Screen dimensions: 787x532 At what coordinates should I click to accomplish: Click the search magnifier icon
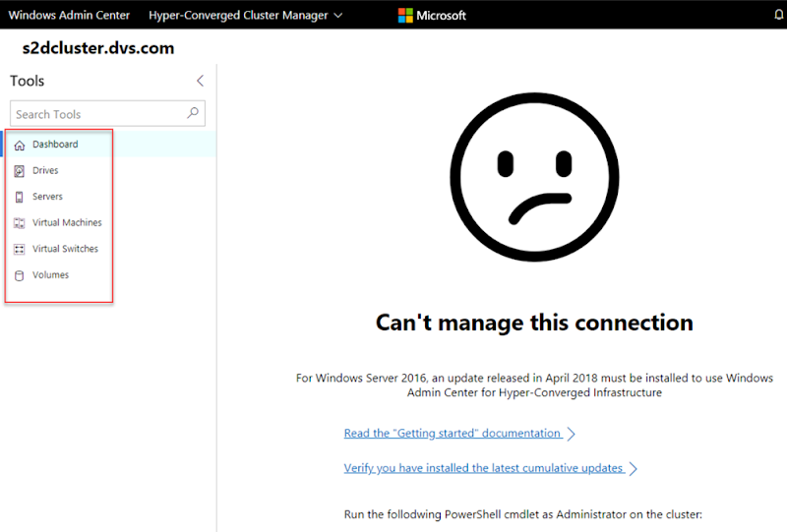pyautogui.click(x=193, y=113)
